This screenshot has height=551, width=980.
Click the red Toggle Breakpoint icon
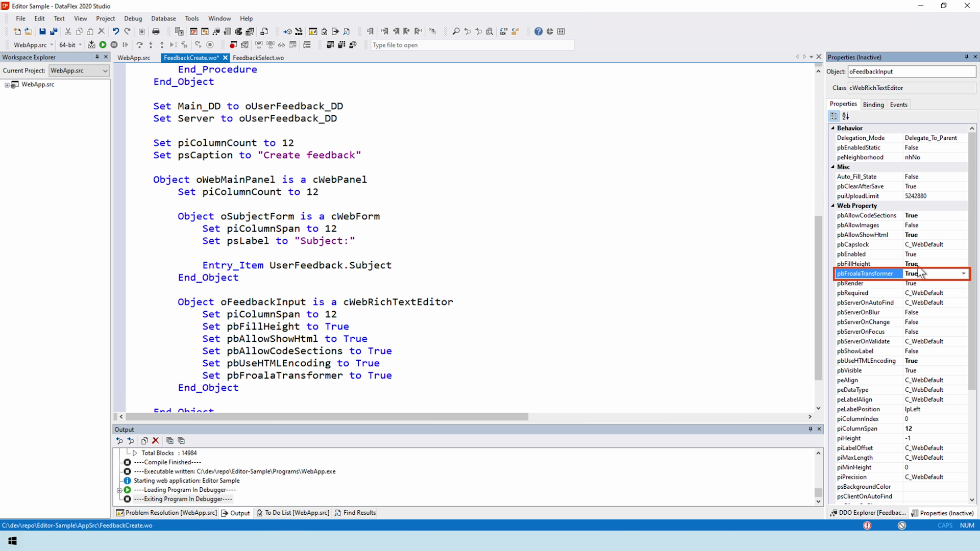pyautogui.click(x=233, y=45)
